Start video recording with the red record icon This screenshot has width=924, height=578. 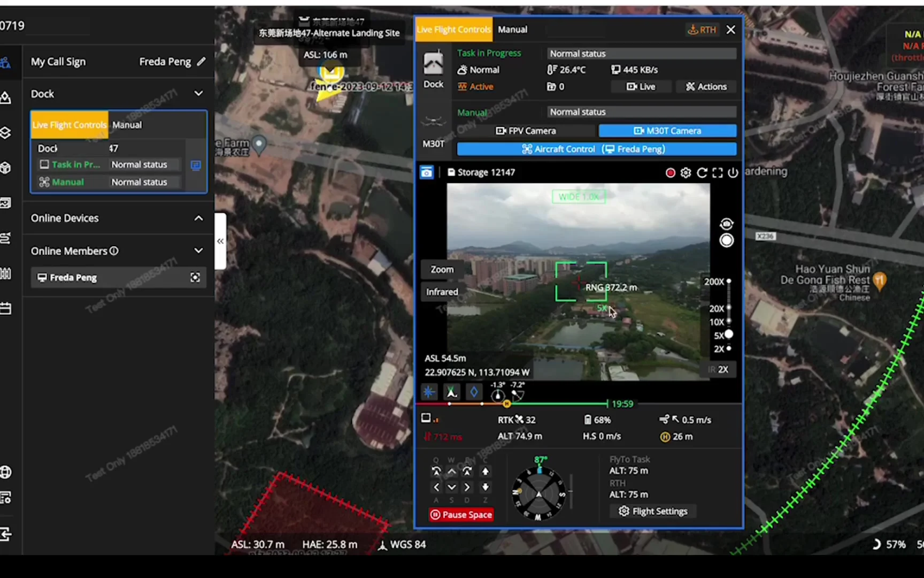(x=670, y=172)
